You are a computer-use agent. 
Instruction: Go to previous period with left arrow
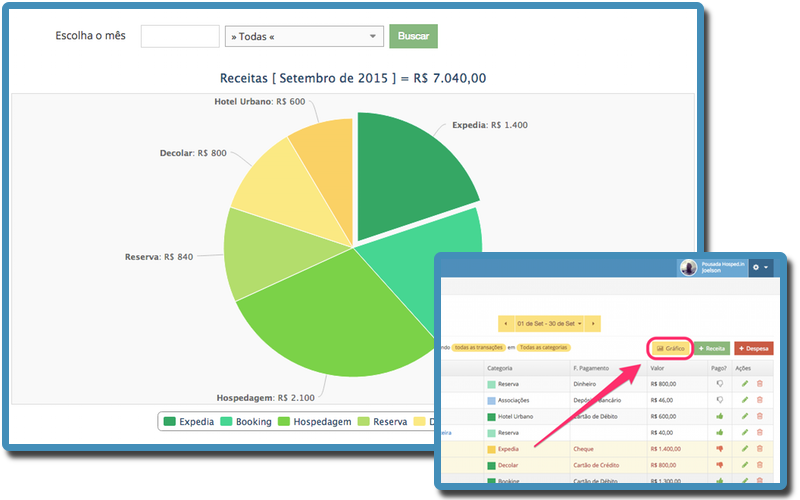point(506,323)
